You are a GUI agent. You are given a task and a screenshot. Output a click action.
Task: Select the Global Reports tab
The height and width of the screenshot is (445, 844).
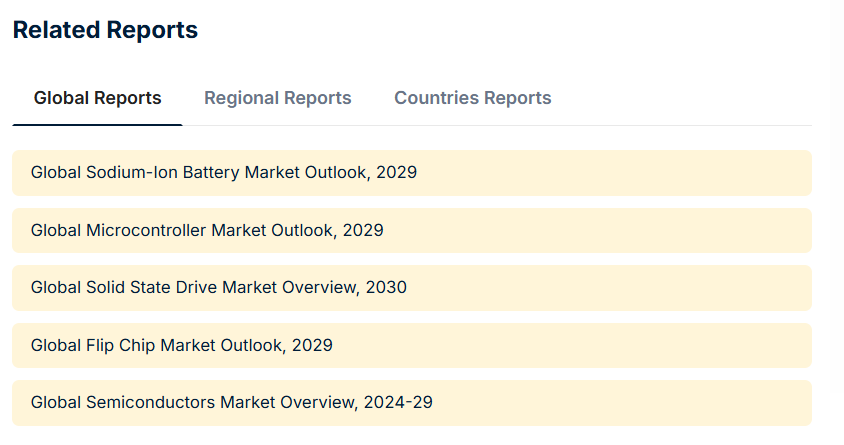97,98
